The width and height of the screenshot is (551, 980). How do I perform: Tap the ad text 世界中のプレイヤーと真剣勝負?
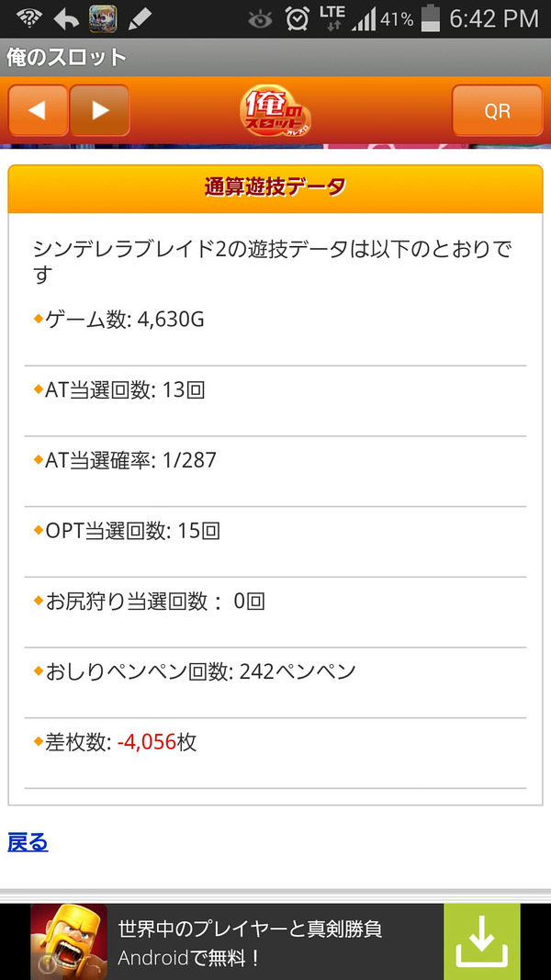tap(250, 929)
